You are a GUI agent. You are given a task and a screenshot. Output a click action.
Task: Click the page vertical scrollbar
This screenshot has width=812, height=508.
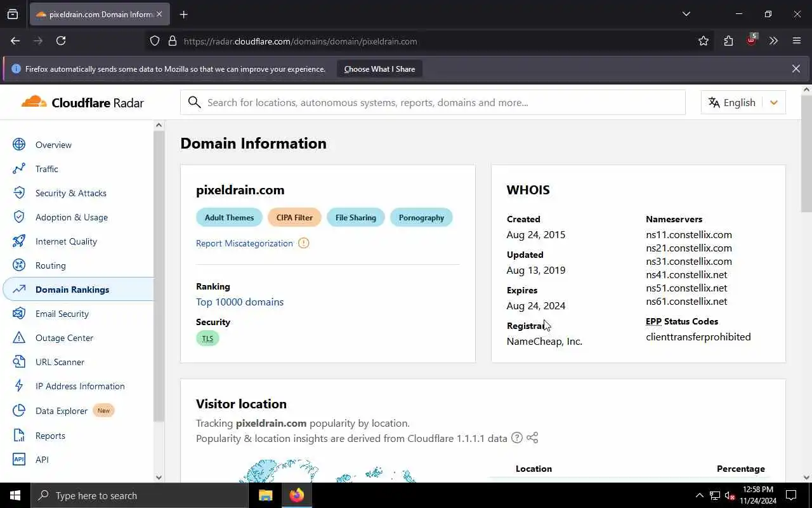pos(806,154)
